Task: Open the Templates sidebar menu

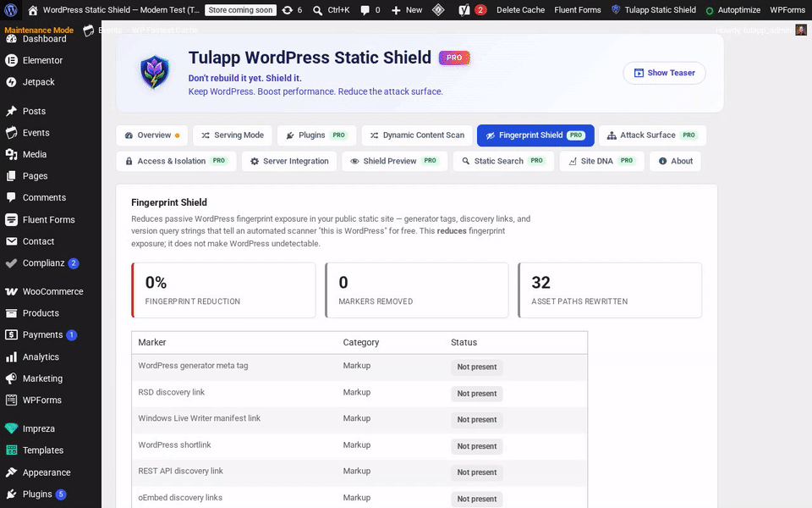Action: pyautogui.click(x=51, y=450)
